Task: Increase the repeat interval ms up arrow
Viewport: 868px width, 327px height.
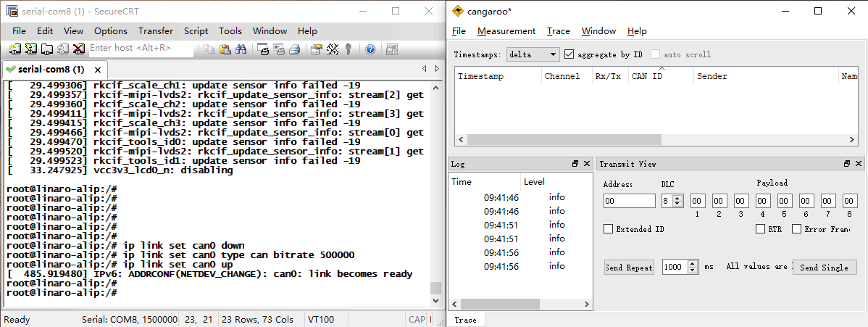Action: click(693, 264)
